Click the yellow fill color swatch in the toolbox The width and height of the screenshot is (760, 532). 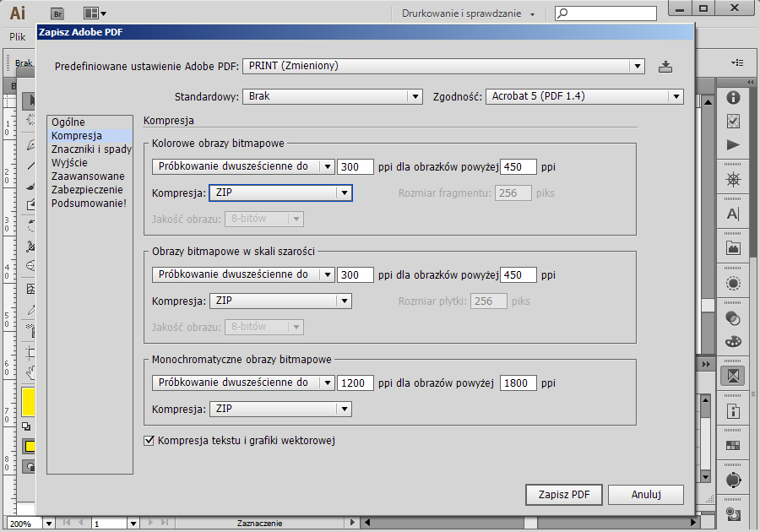(28, 402)
